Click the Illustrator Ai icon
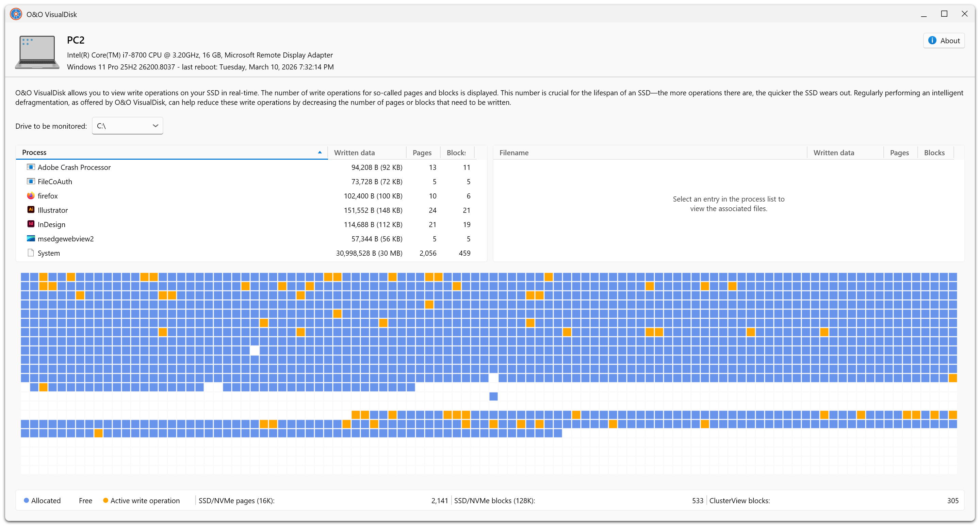 tap(31, 210)
